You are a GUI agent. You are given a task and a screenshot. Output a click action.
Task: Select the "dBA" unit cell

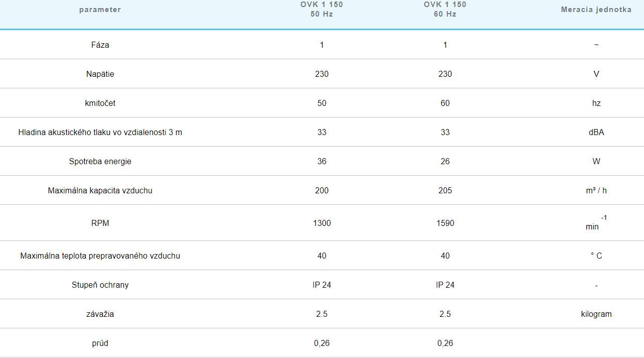pos(596,132)
